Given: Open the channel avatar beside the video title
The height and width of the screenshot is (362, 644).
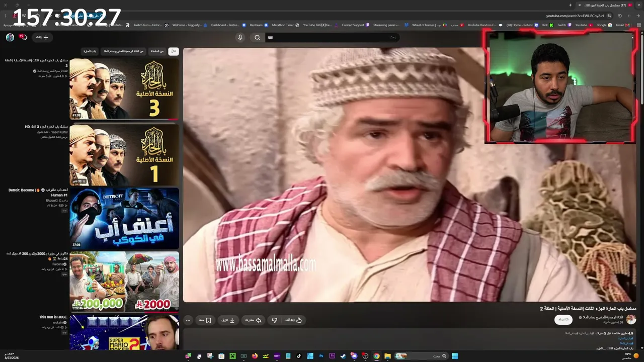Looking at the screenshot, I should 631,319.
